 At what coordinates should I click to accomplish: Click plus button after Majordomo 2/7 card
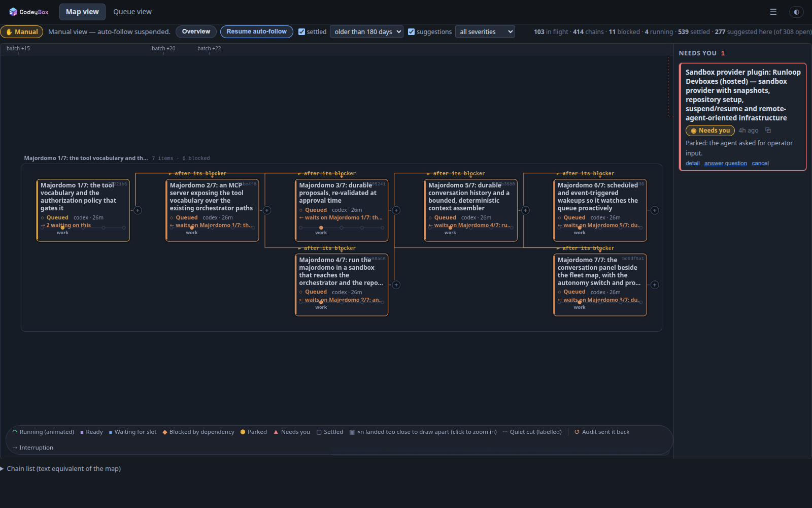pos(267,210)
